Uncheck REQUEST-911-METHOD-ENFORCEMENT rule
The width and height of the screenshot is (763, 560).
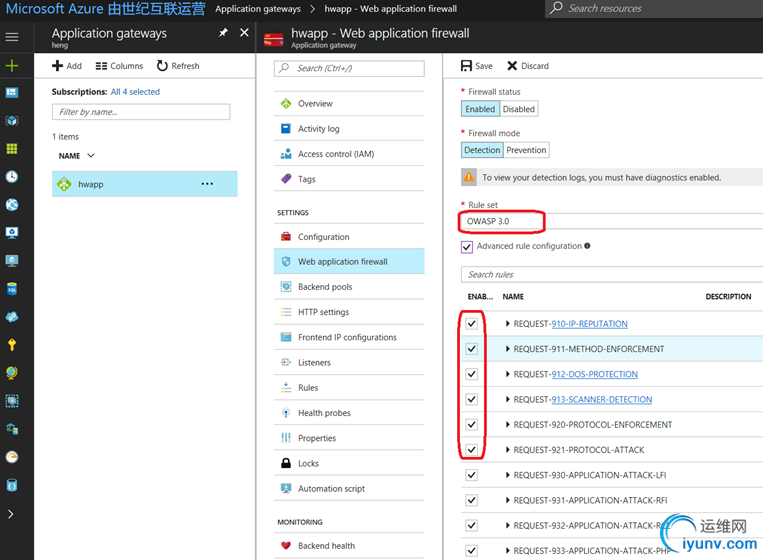472,349
